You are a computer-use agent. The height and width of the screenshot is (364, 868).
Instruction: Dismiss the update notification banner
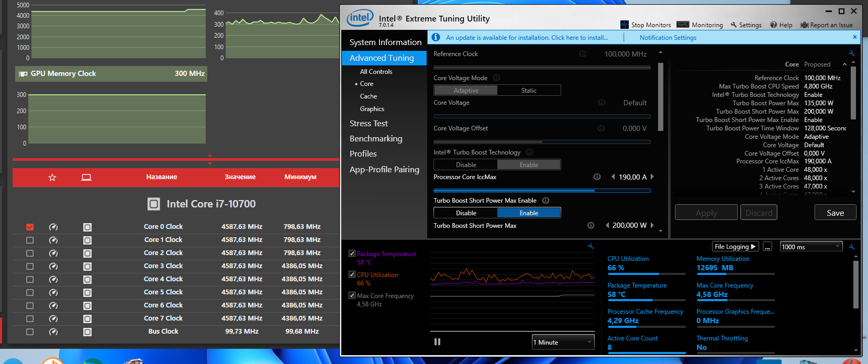(x=855, y=37)
